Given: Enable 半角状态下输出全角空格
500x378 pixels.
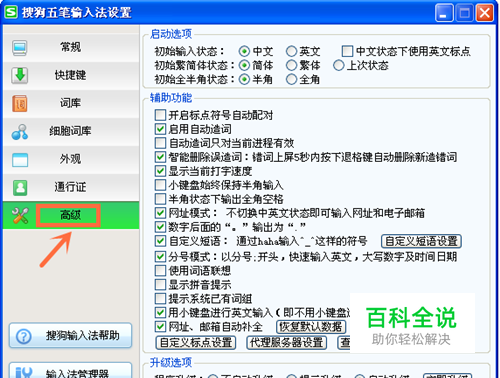Looking at the screenshot, I should (160, 199).
